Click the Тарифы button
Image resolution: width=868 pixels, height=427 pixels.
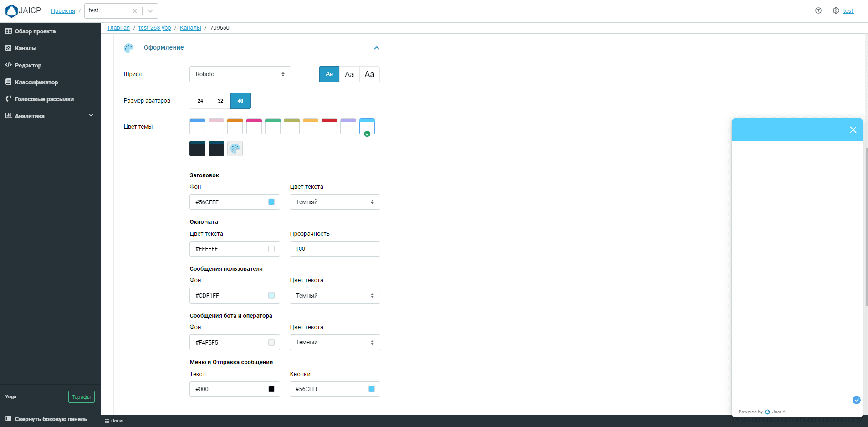tap(81, 397)
